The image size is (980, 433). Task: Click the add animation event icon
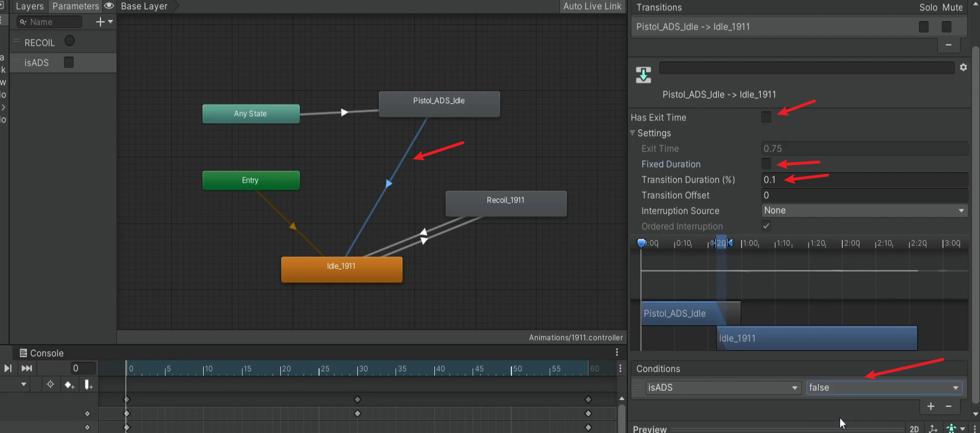coord(88,385)
